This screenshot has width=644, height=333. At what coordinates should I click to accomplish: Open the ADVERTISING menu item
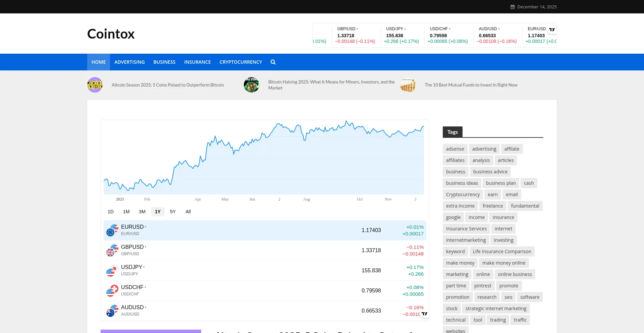pos(129,62)
